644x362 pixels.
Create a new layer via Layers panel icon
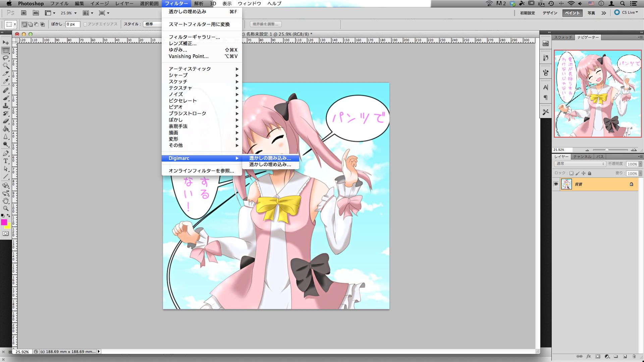coord(625,356)
